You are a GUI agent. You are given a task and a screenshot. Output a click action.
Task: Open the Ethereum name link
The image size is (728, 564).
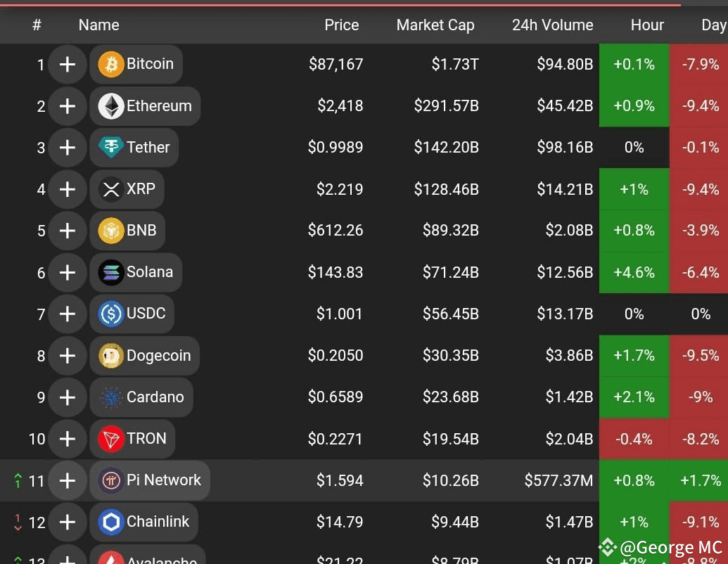tap(158, 105)
